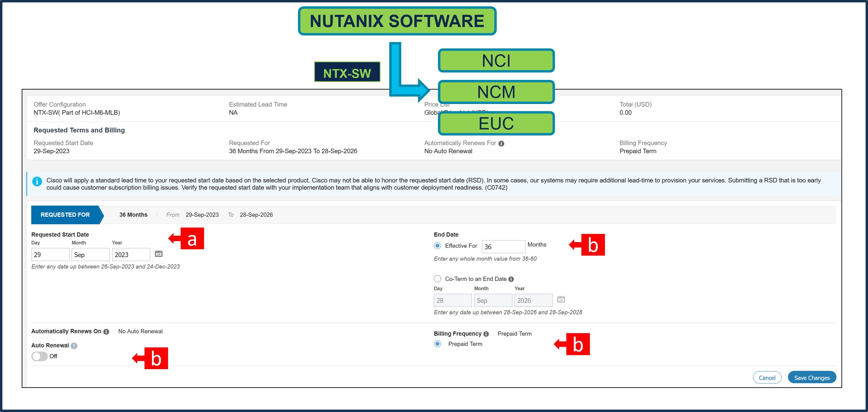The image size is (868, 412).
Task: Click summary Requested Start Date value '29-Sep-2023'
Action: click(x=52, y=151)
